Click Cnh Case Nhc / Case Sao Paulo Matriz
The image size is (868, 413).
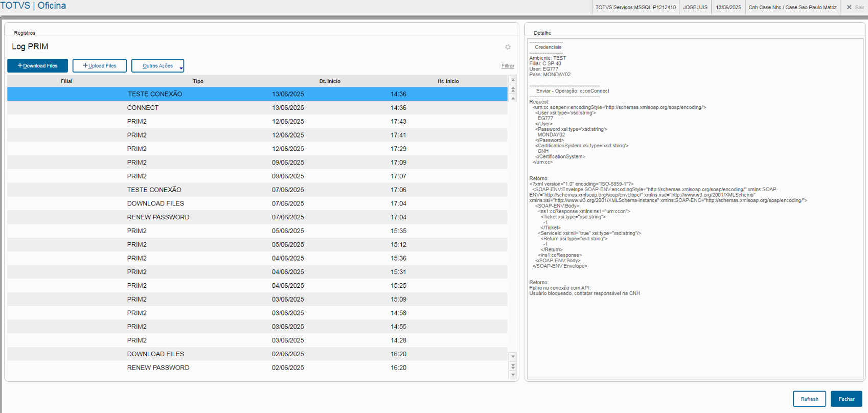point(792,7)
